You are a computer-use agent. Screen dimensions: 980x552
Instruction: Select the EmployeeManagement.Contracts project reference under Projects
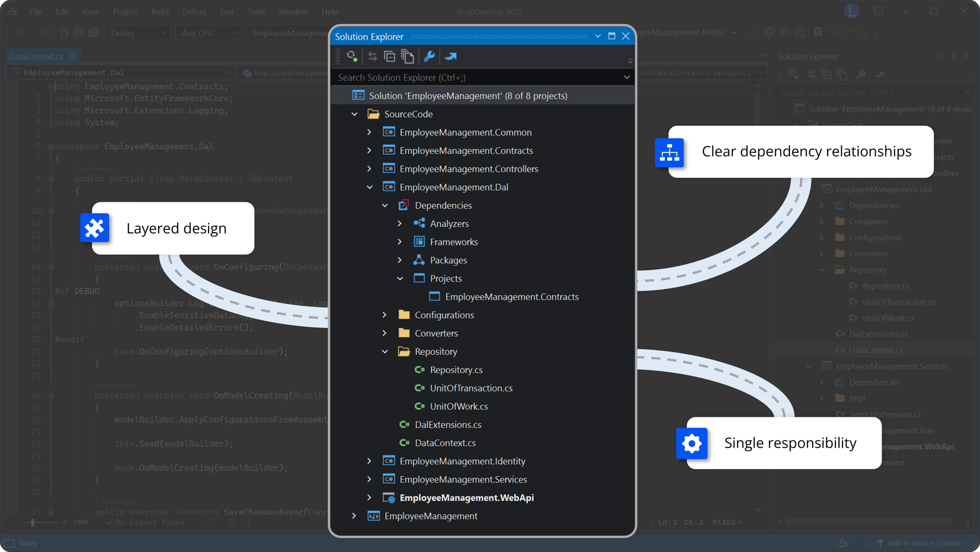(512, 297)
